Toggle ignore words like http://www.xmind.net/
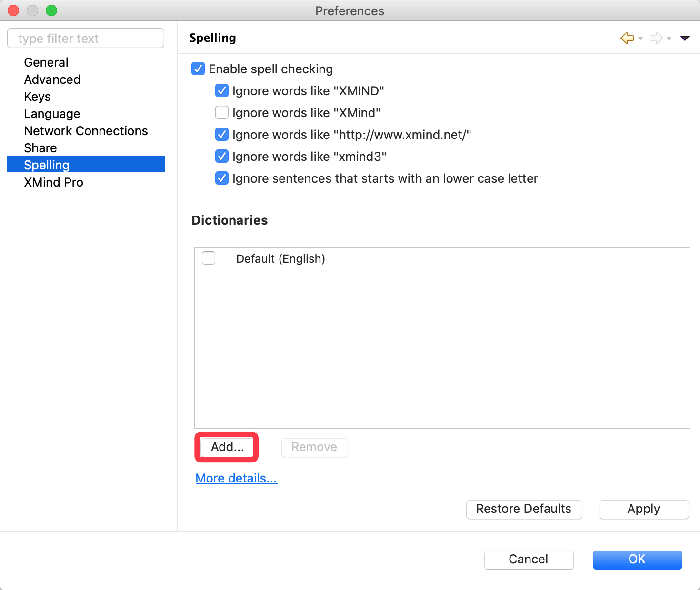700x590 pixels. click(222, 134)
